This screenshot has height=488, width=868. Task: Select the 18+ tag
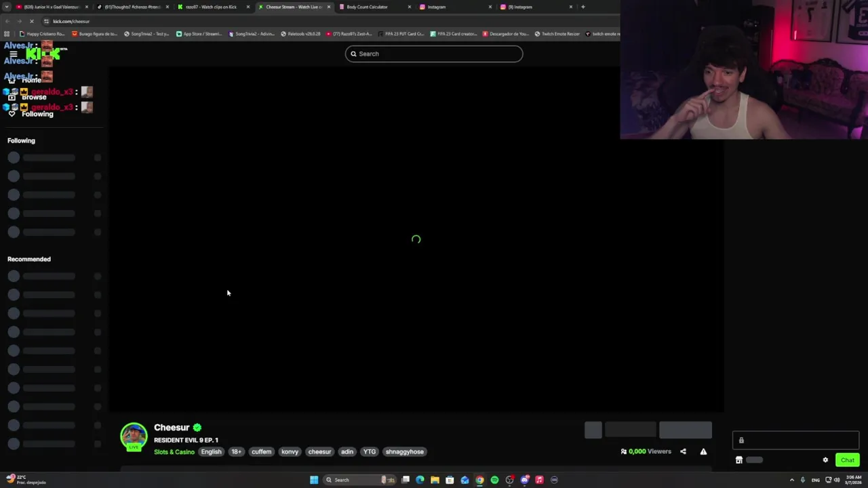236,452
